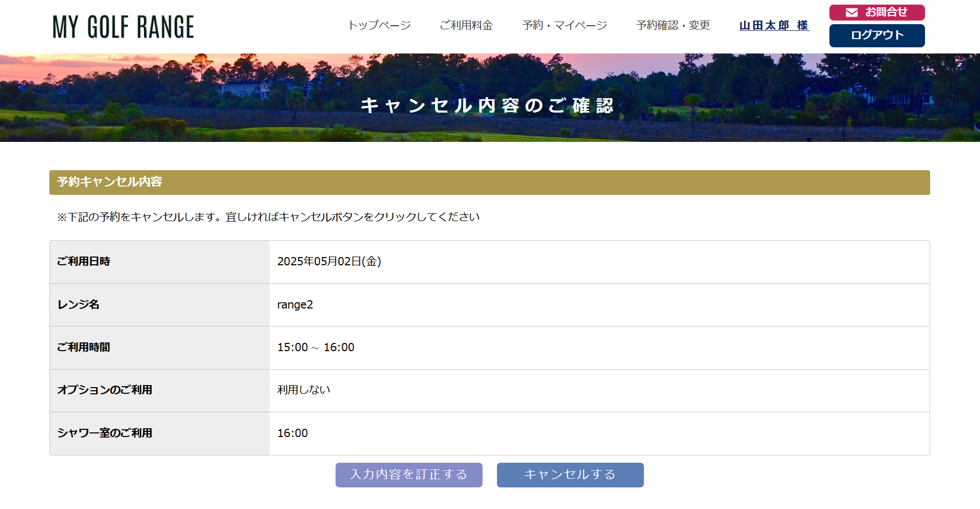Click the 予約キャンセル内容 section header
The height and width of the screenshot is (509, 980).
click(109, 182)
